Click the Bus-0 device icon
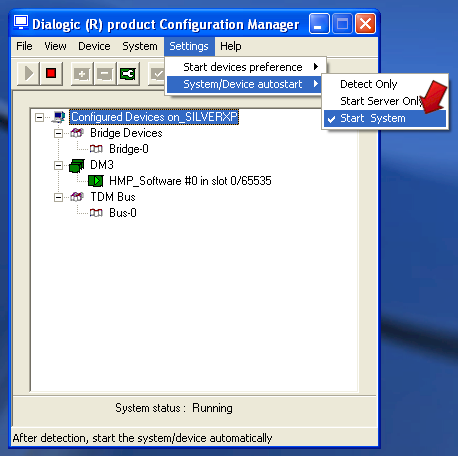This screenshot has height=456, width=458. [96, 213]
